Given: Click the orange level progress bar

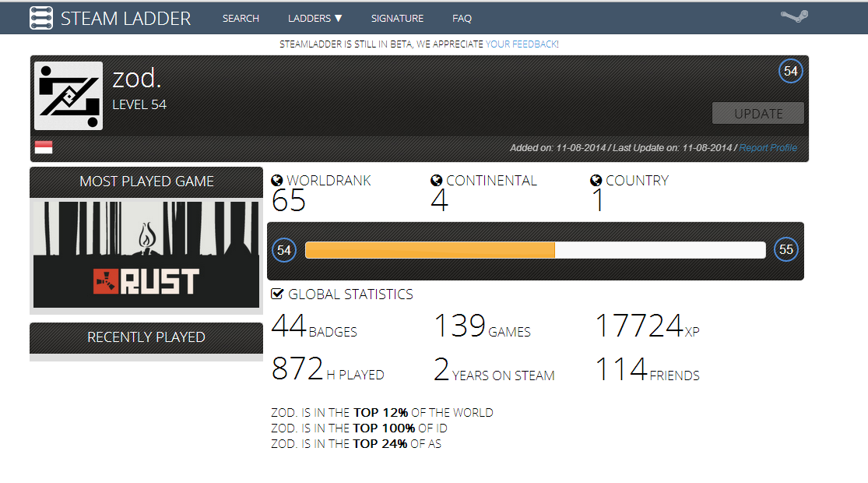Looking at the screenshot, I should pyautogui.click(x=430, y=250).
